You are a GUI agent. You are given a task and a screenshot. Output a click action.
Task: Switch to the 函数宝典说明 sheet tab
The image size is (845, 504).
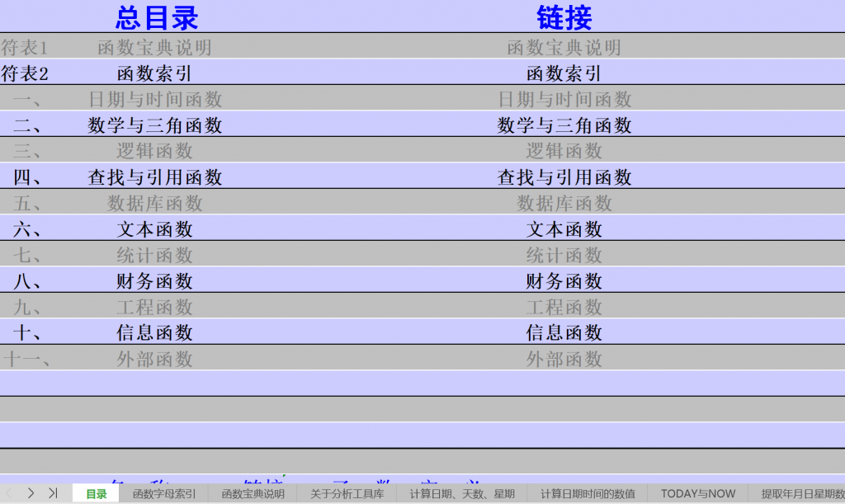coord(253,494)
